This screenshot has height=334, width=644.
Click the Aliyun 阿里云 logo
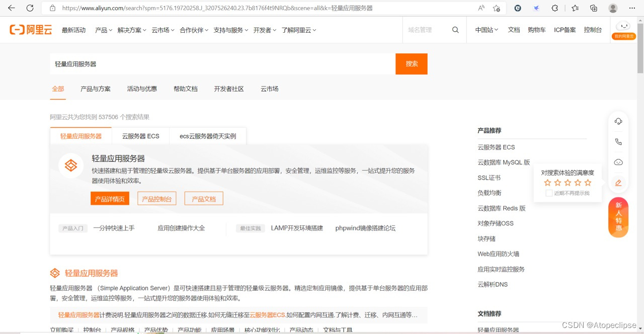(x=31, y=30)
